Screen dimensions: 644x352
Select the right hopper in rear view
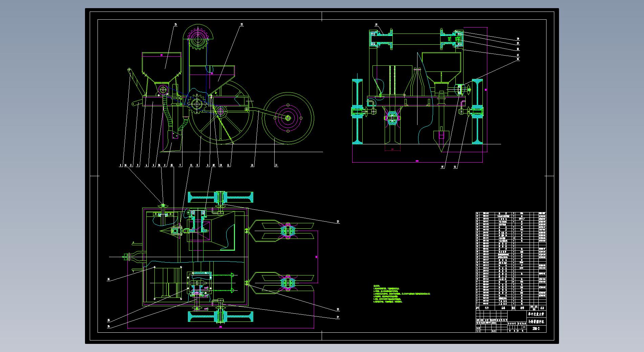pos(441,67)
